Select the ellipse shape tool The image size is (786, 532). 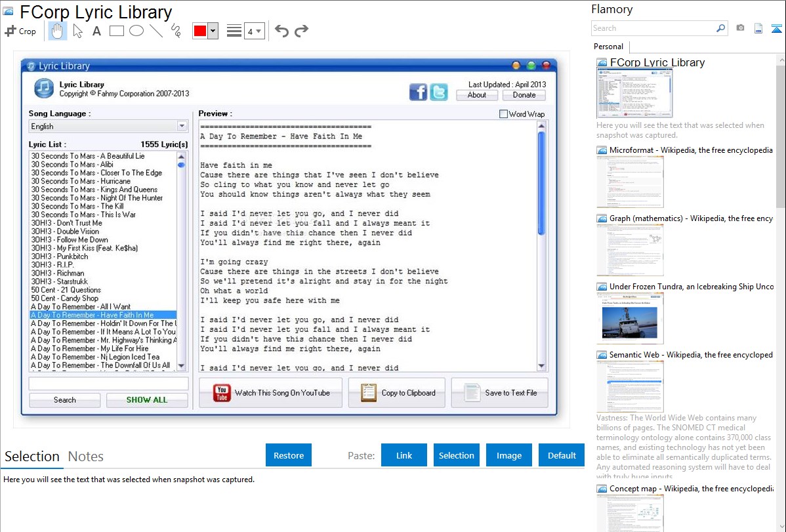pos(136,31)
